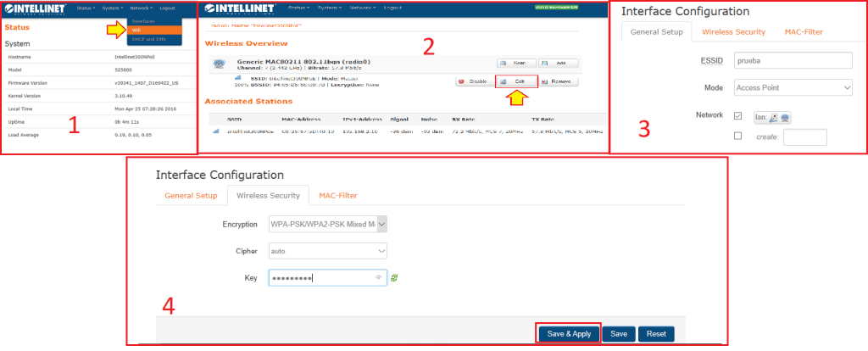Click the lan network interface icon

[x=774, y=117]
